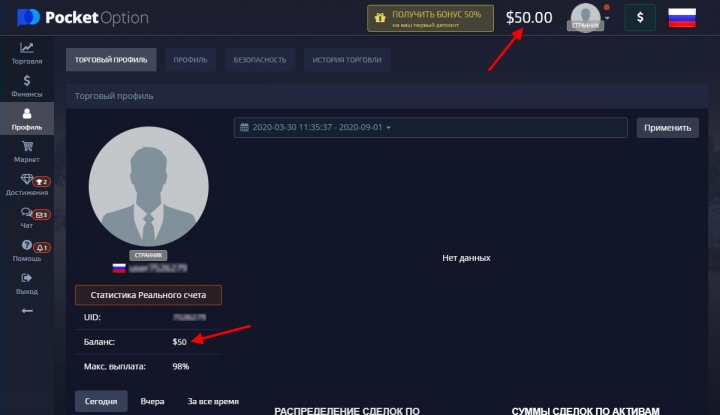Switch to the Профиль tab
The width and height of the screenshot is (720, 415).
click(191, 60)
